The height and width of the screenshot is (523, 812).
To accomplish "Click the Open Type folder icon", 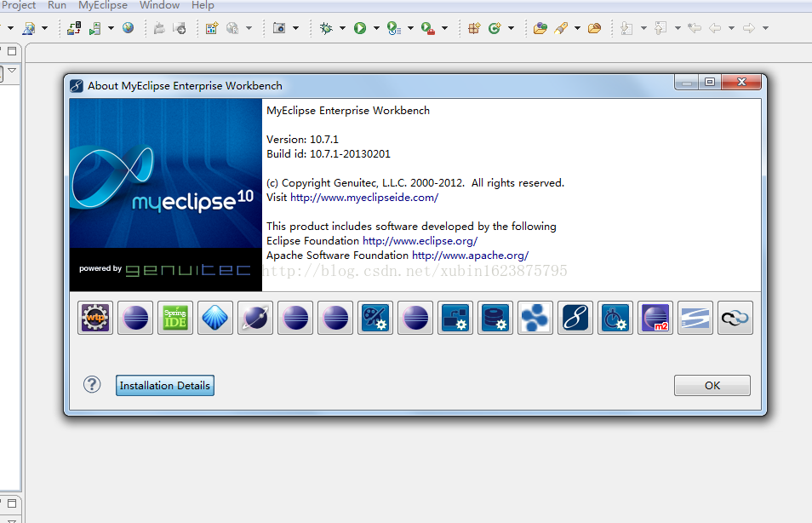I will [540, 28].
